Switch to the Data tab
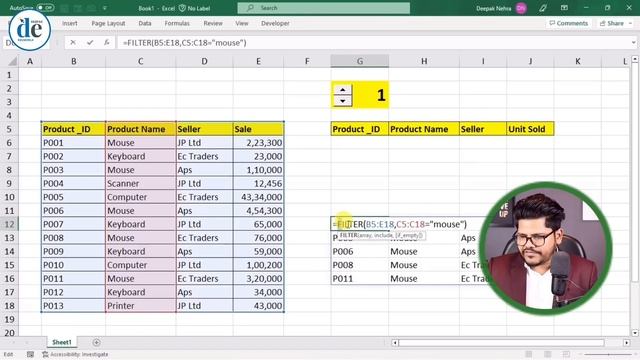The width and height of the screenshot is (640, 360). click(145, 23)
